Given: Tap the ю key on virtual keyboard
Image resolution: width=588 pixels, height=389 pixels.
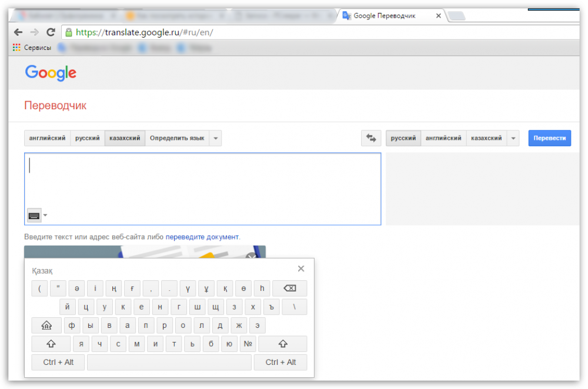Looking at the screenshot, I should (x=229, y=344).
